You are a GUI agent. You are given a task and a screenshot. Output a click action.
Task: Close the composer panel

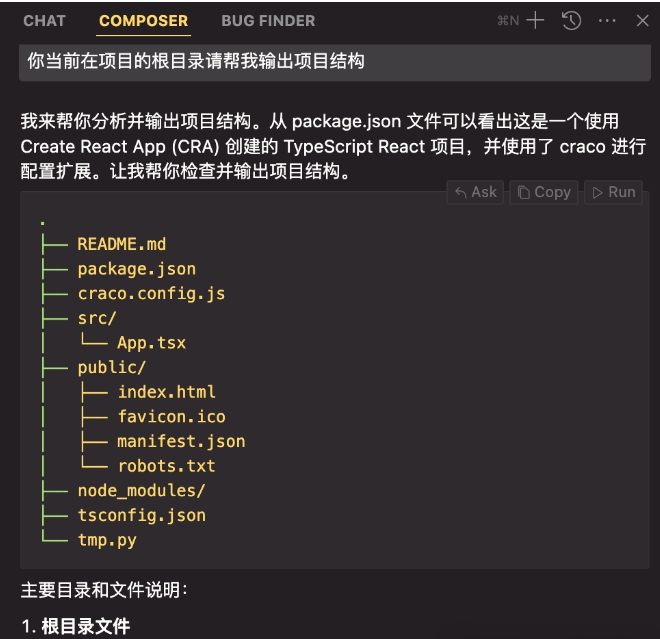642,20
